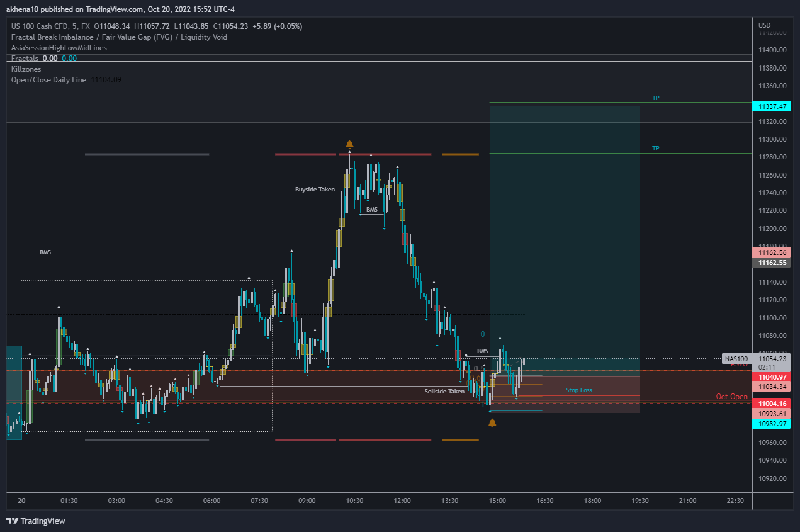This screenshot has height=532, width=800.
Task: Click the 11200.00 price axis label
Action: pos(772,229)
